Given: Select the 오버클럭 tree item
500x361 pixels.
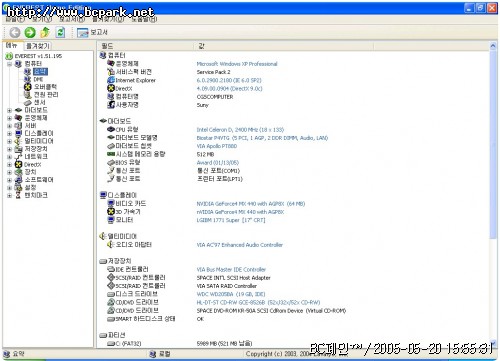Looking at the screenshot, I should (45, 87).
